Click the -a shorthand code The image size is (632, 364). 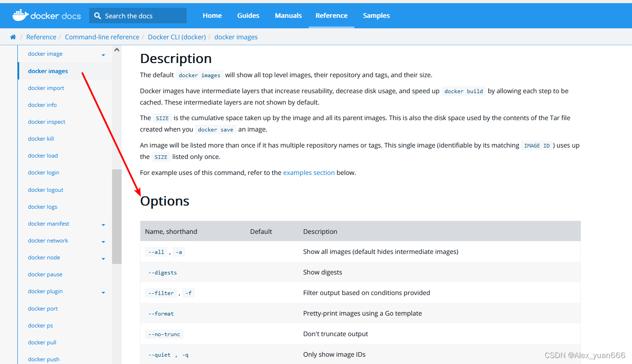point(179,252)
